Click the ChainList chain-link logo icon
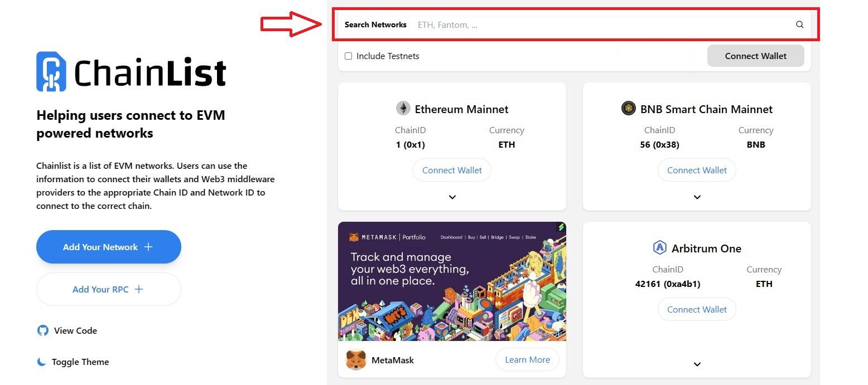 (x=51, y=71)
